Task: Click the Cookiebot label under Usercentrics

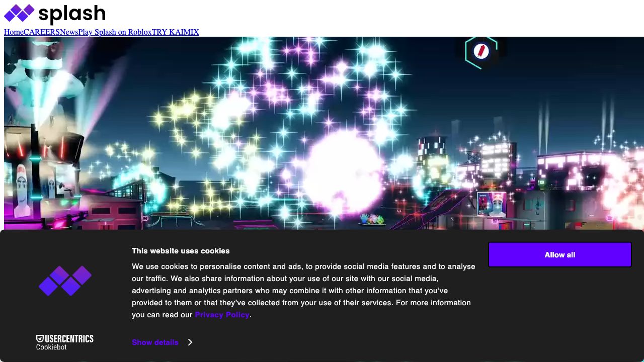Action: tap(51, 347)
